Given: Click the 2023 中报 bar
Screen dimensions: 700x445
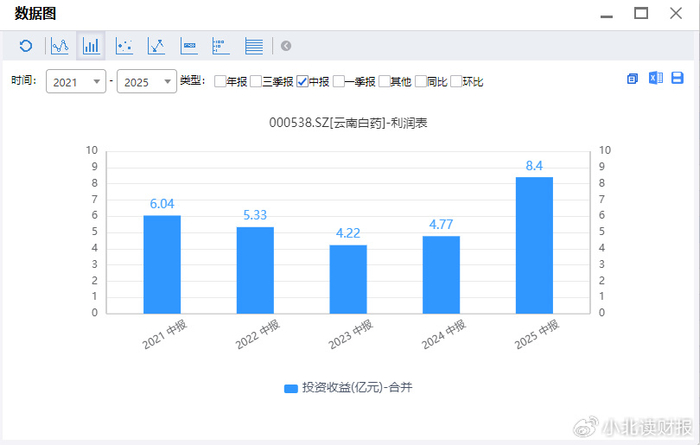Looking at the screenshot, I should click(348, 279).
